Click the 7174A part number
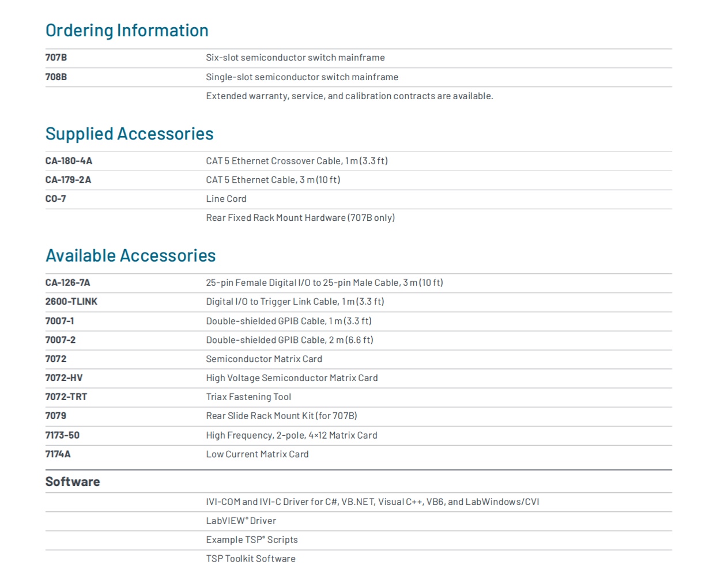717x588 pixels. [58, 454]
